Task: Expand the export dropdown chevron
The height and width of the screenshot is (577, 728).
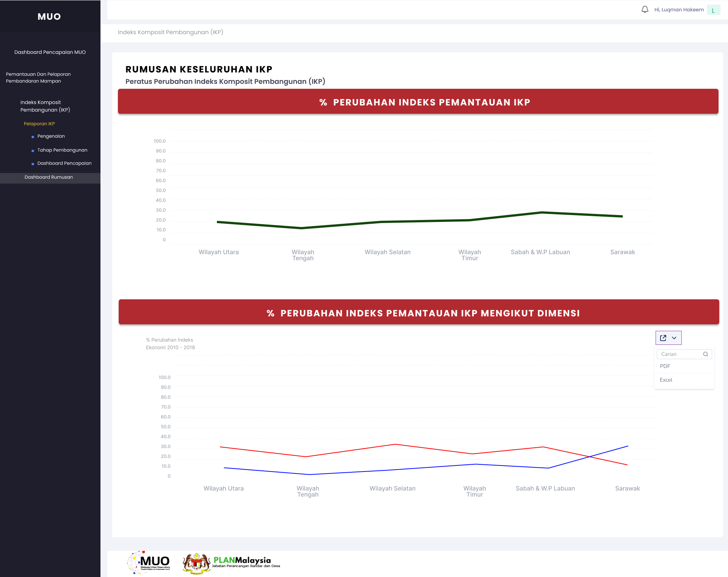Action: pos(674,338)
